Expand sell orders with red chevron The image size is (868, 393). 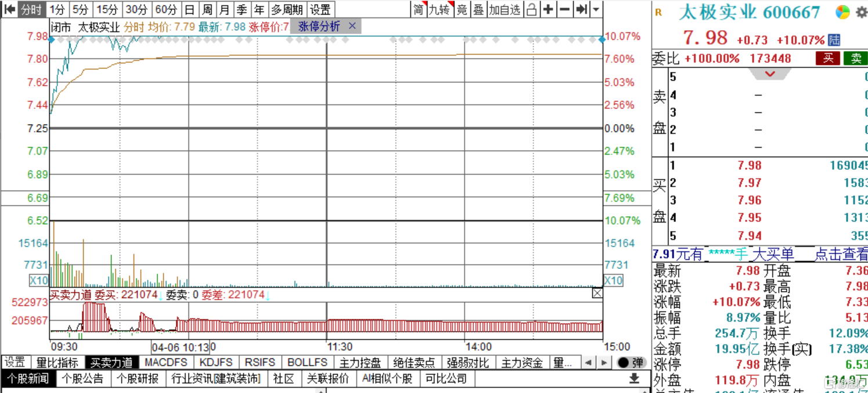click(x=770, y=74)
